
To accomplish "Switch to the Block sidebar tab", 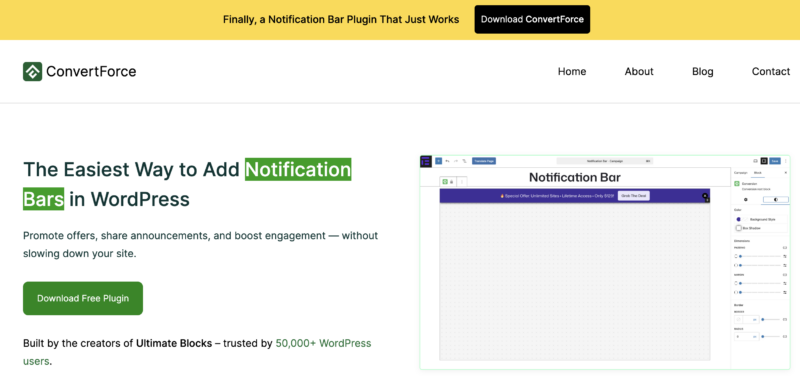I will (758, 173).
